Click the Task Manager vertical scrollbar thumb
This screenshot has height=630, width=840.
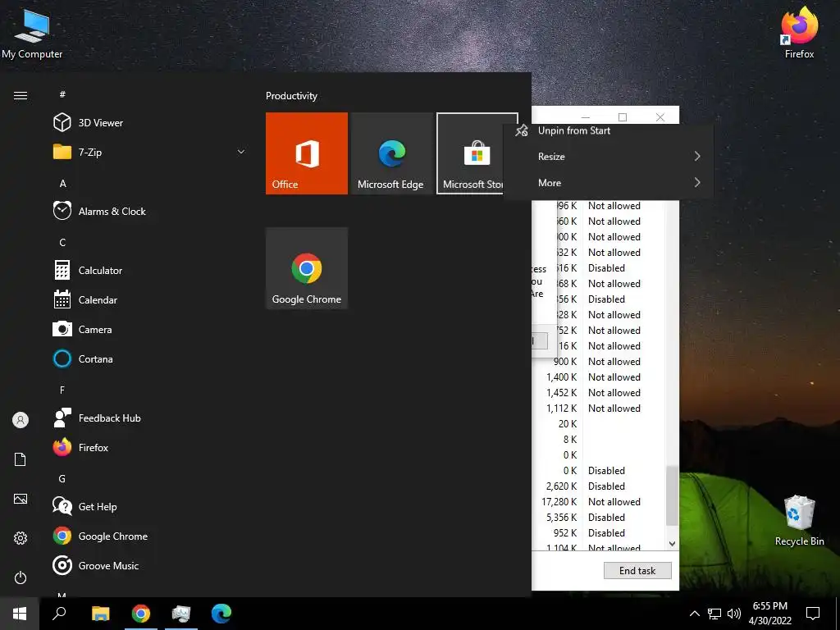click(x=672, y=496)
